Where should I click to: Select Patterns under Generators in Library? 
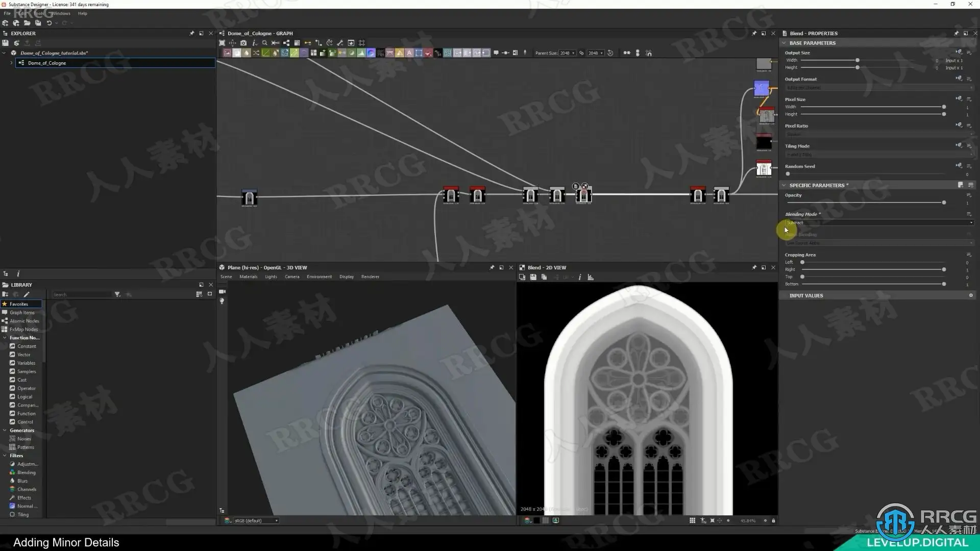(26, 447)
